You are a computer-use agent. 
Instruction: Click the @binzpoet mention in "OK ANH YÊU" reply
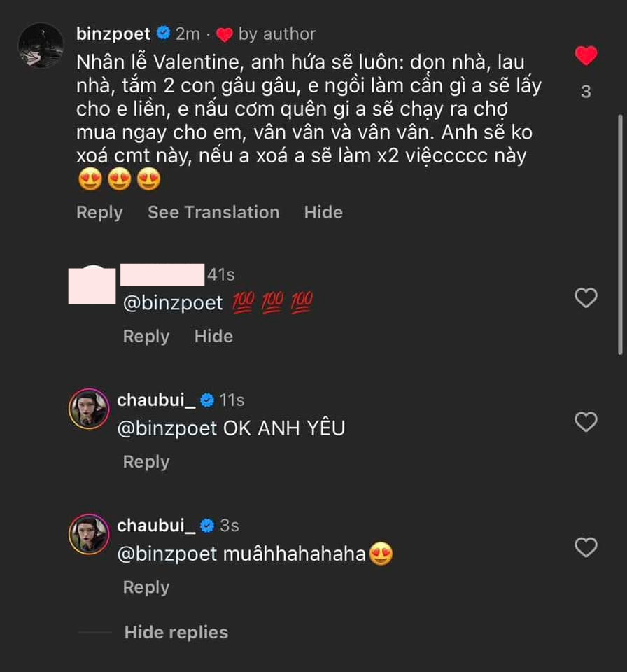click(167, 428)
